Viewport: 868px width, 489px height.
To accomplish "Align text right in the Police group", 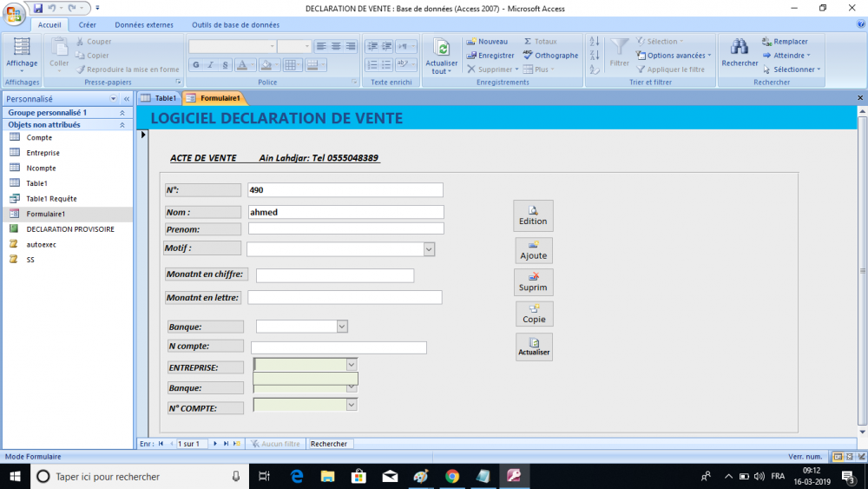I will pyautogui.click(x=351, y=47).
